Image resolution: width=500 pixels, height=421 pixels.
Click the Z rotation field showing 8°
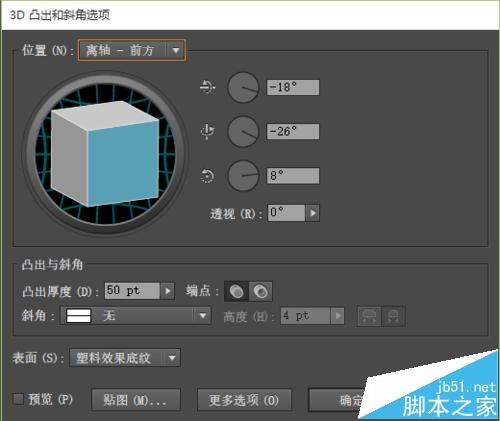[x=293, y=176]
